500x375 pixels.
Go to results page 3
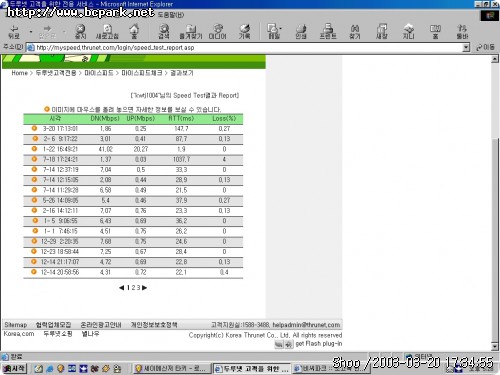(138, 287)
